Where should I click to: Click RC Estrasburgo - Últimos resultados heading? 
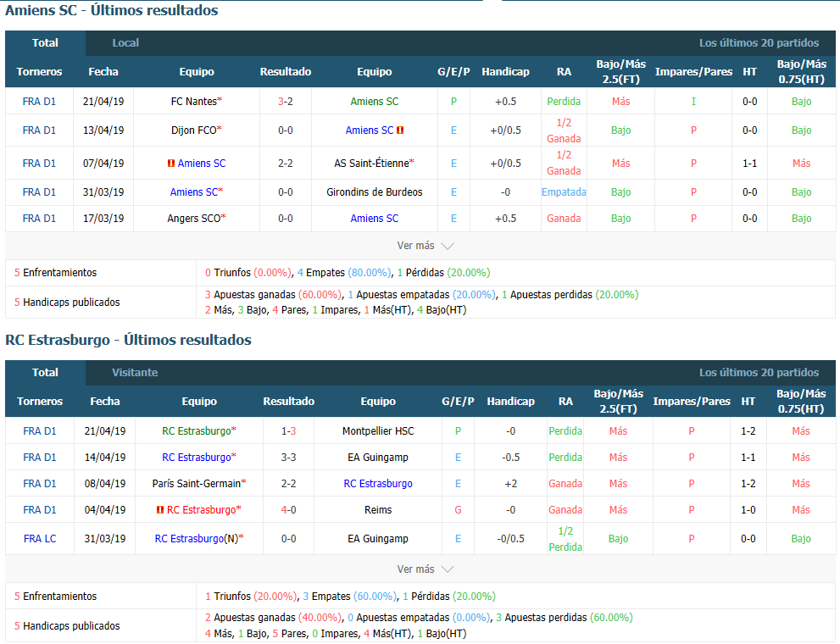[x=128, y=340]
